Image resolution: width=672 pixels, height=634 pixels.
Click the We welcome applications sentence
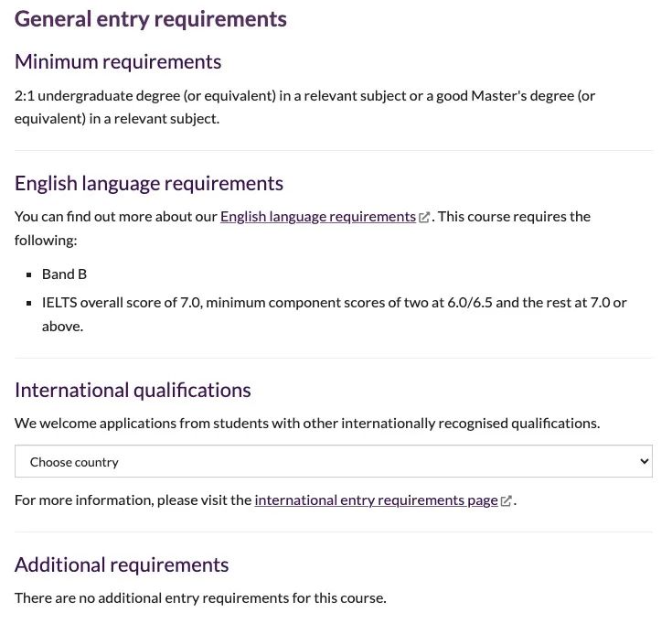tap(307, 424)
